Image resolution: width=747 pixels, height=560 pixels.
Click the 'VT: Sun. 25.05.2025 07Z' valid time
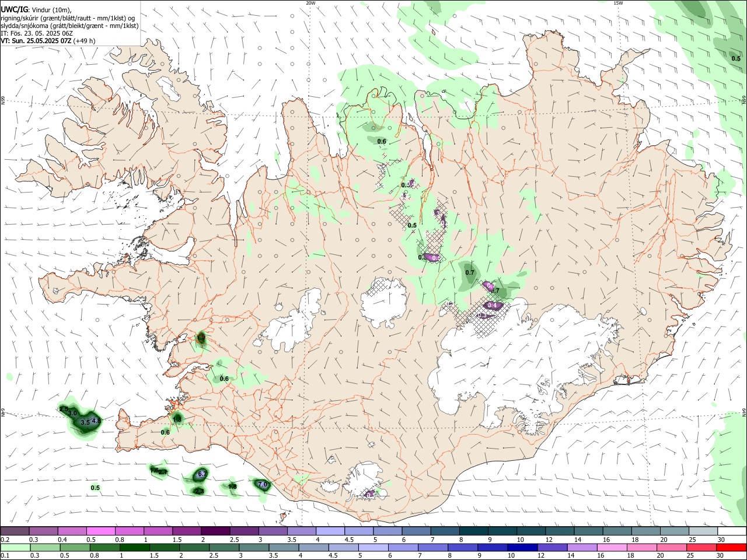click(36, 41)
